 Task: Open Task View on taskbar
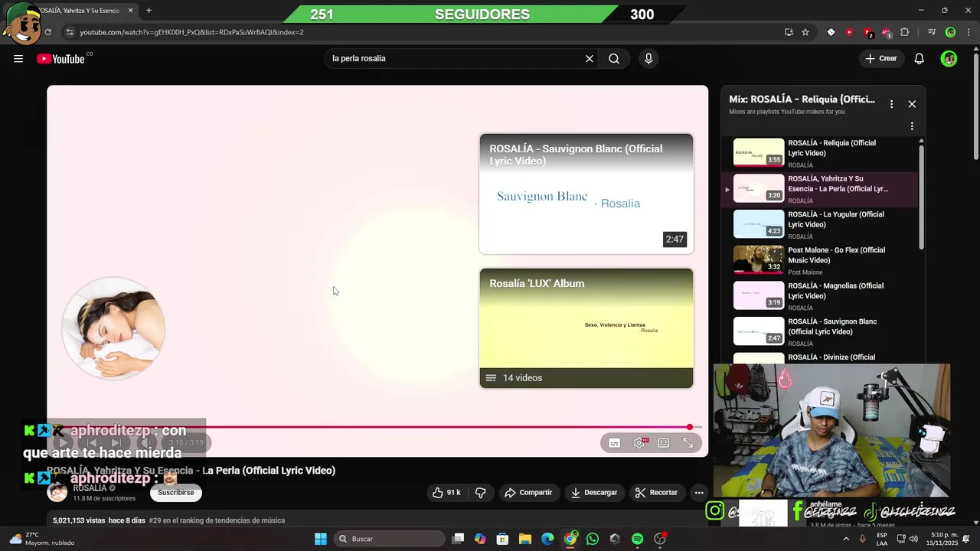[458, 539]
